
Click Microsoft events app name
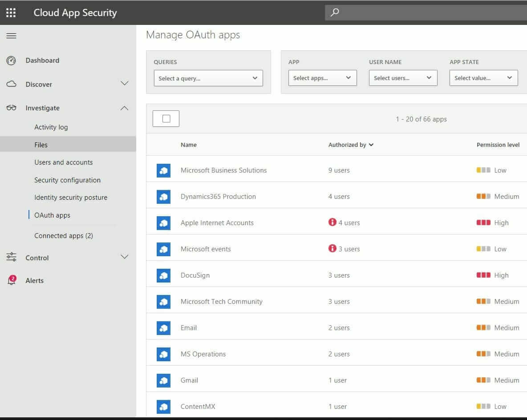[x=206, y=249]
